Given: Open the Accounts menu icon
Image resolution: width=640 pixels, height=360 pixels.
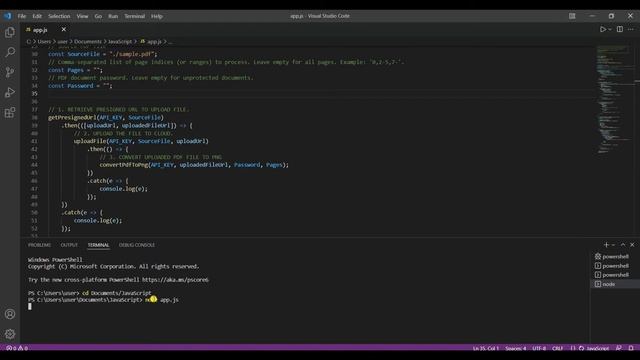Looking at the screenshot, I should tap(10, 314).
